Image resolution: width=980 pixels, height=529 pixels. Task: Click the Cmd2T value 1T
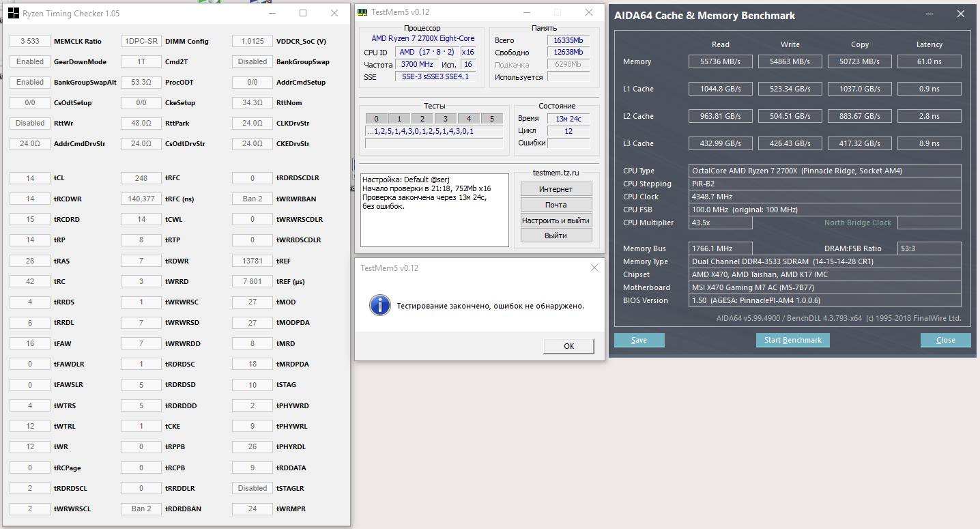(x=141, y=61)
